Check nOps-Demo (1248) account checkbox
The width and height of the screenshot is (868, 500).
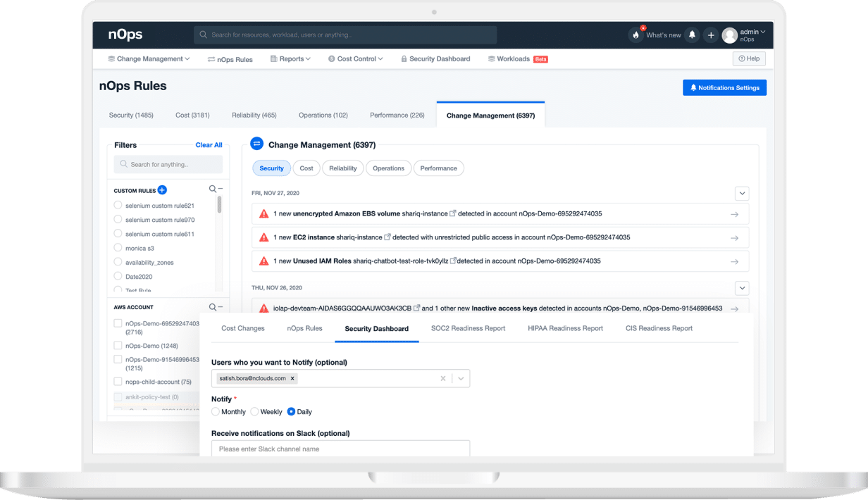click(x=118, y=346)
